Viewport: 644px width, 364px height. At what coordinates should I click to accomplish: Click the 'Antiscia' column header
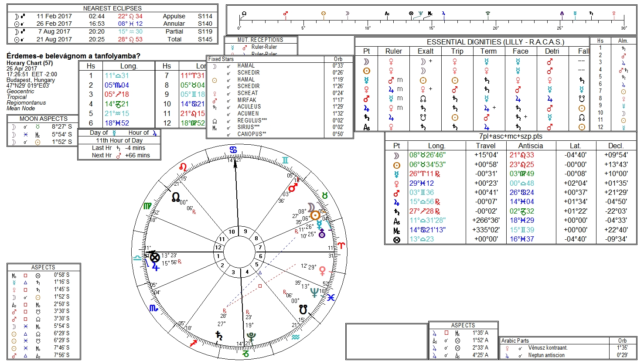click(x=531, y=146)
